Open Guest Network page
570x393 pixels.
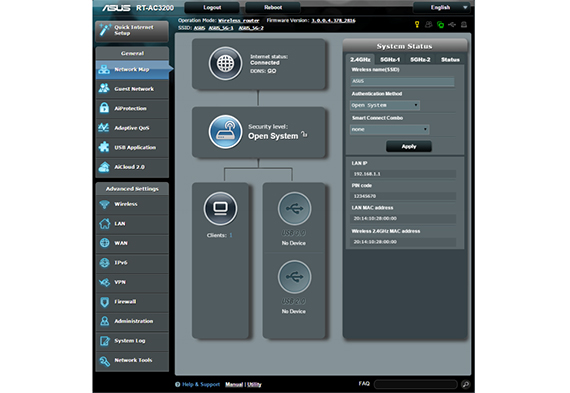[x=132, y=89]
